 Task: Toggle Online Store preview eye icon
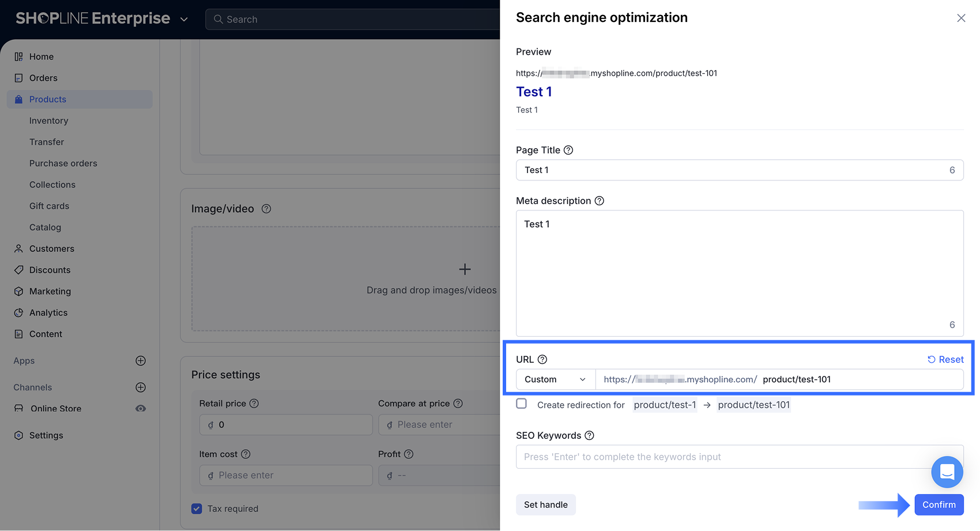point(141,408)
